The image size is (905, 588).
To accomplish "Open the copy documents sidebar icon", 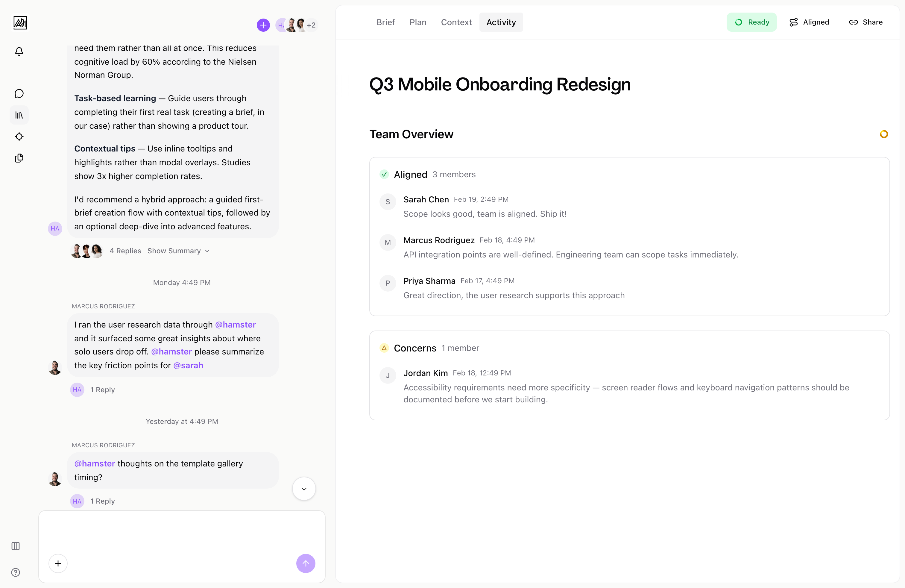I will pyautogui.click(x=19, y=158).
